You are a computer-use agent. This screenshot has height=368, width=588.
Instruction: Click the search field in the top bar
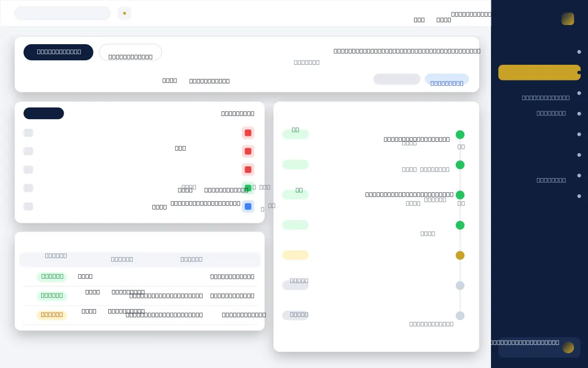(62, 13)
